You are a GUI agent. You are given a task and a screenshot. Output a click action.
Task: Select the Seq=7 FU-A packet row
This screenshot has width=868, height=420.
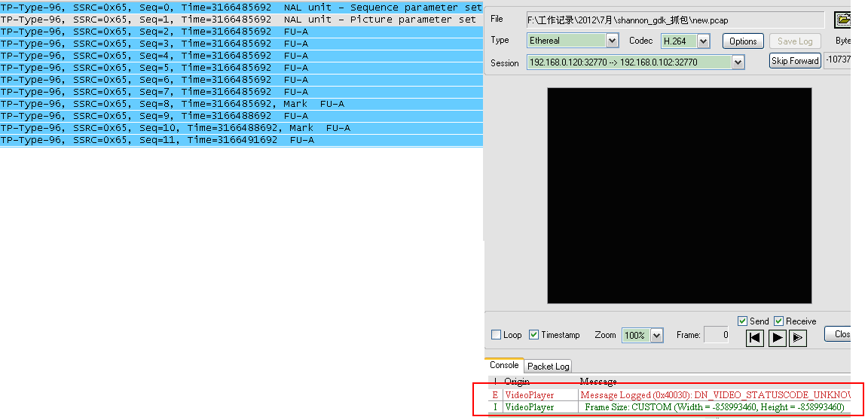point(241,92)
